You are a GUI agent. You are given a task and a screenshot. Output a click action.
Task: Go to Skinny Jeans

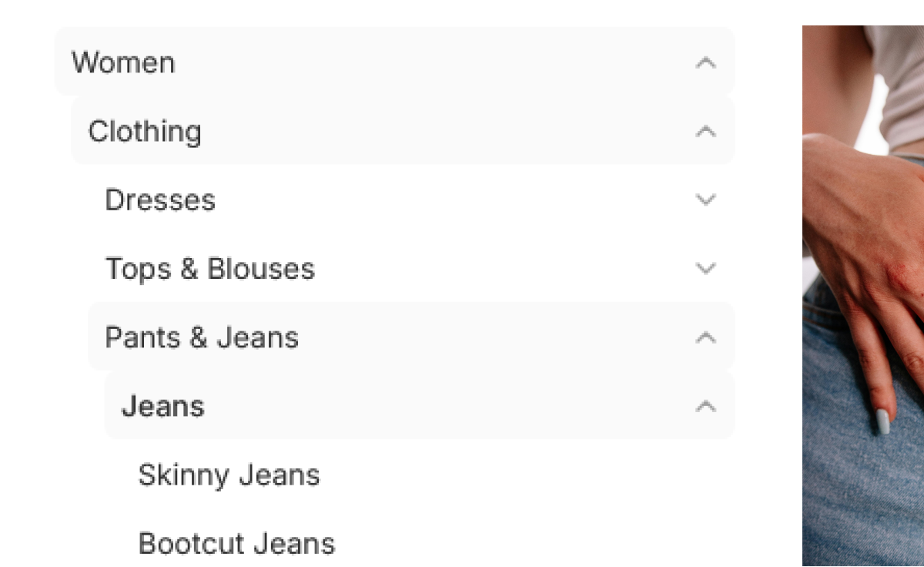[229, 475]
